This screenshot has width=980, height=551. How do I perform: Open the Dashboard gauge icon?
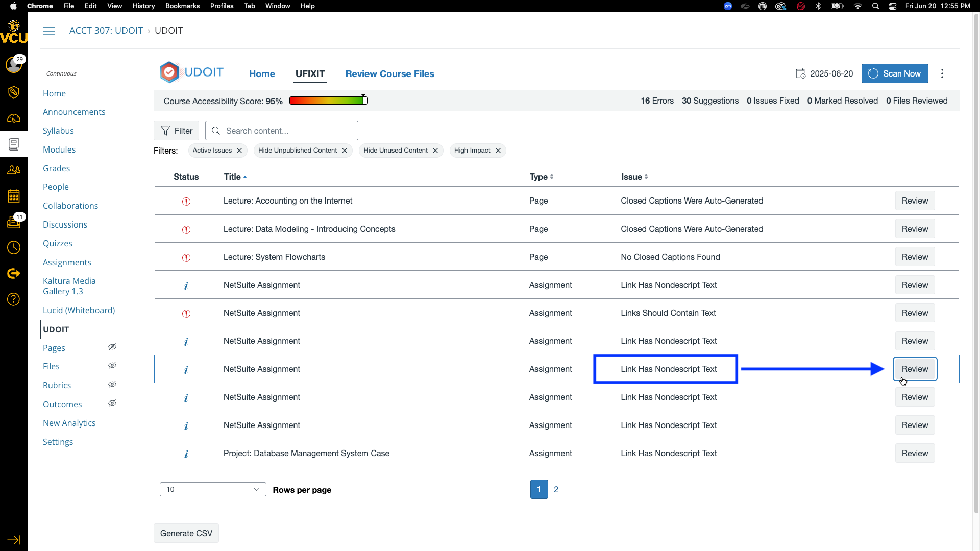point(14,119)
